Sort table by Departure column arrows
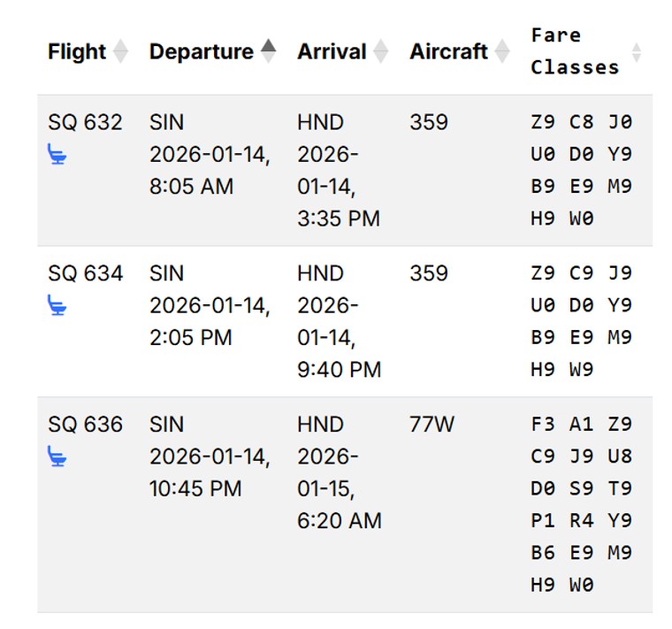Screen dimensions: 672x629 (x=268, y=51)
